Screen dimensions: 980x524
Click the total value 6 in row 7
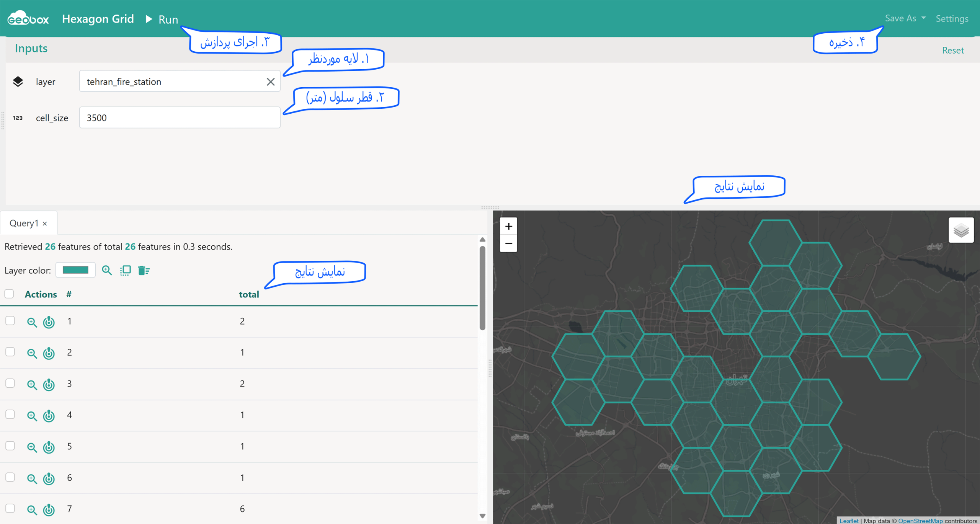242,509
